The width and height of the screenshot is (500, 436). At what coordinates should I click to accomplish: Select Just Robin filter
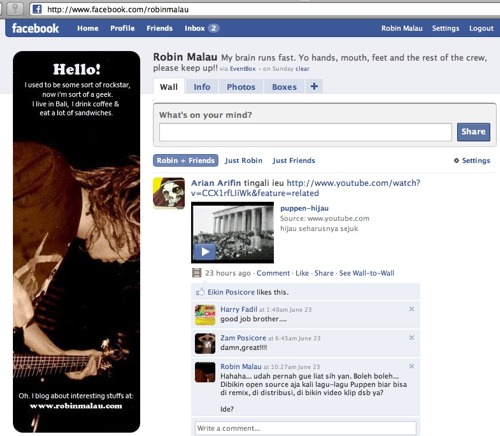[x=243, y=161]
